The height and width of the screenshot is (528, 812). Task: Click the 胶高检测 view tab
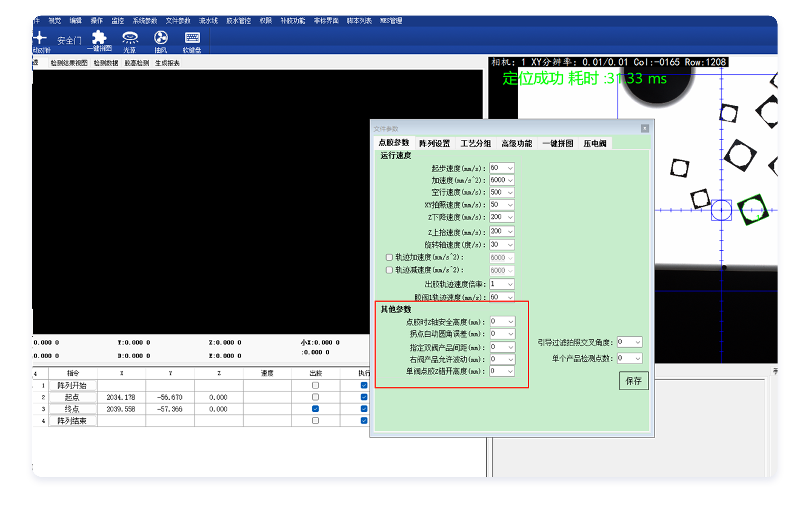coord(136,63)
